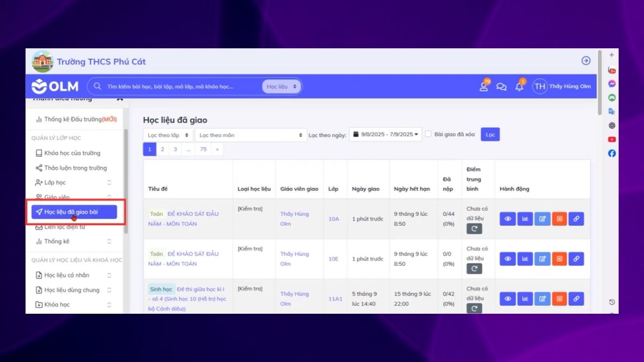Refresh average score for the 10A row

coord(474,228)
